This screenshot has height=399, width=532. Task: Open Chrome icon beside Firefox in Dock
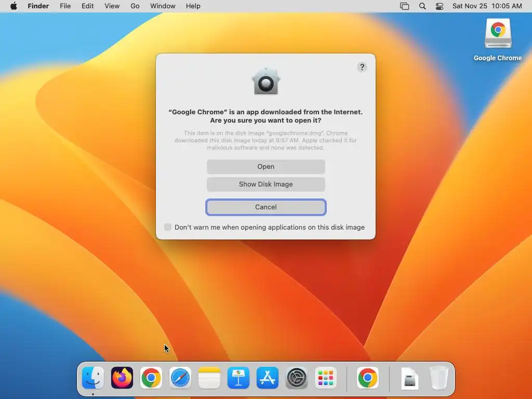coord(151,378)
